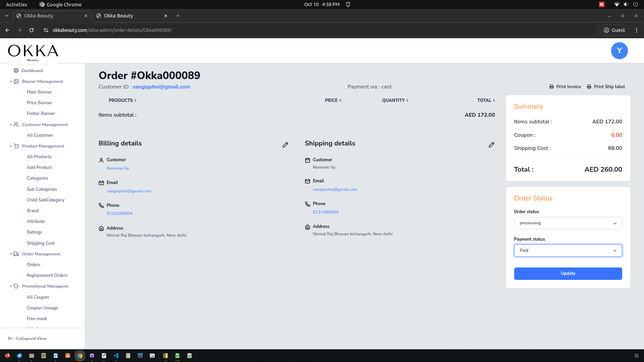Image resolution: width=644 pixels, height=362 pixels.
Task: Click the Collapsed View arrow icon
Action: coord(10,339)
